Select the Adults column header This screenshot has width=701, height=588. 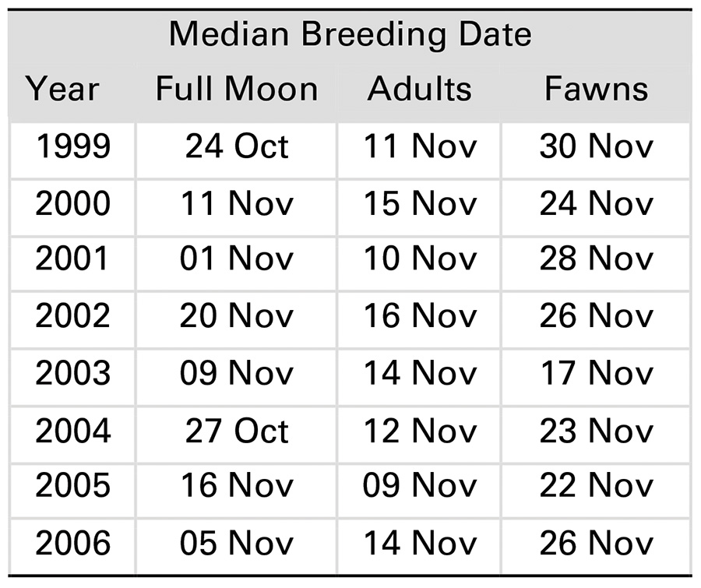tap(420, 89)
